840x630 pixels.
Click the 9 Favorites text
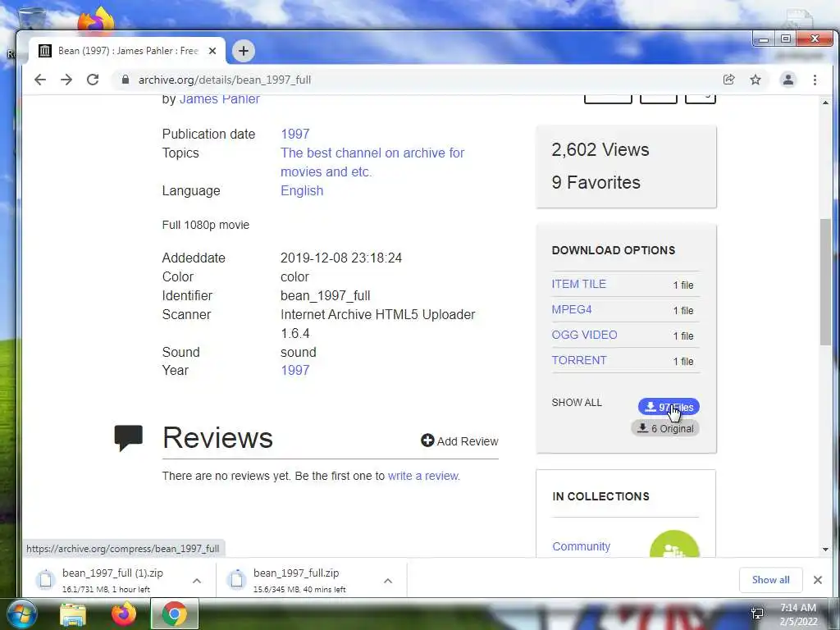coord(596,182)
